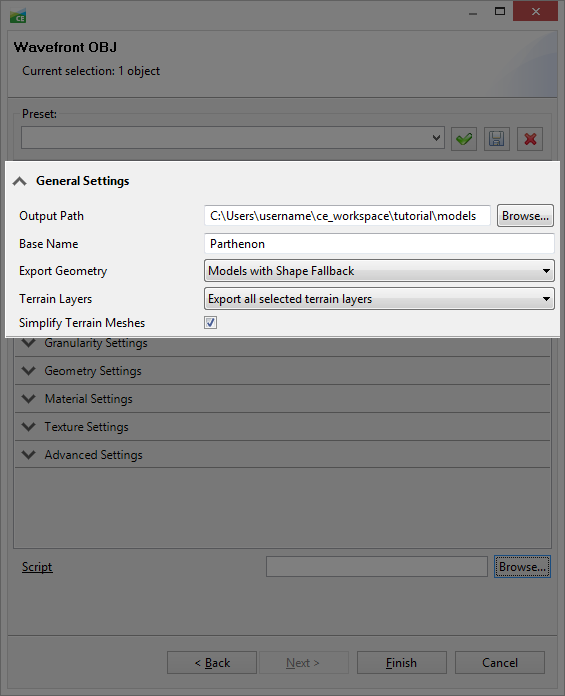Expand the Advanced Settings section
The image size is (565, 696).
point(29,455)
